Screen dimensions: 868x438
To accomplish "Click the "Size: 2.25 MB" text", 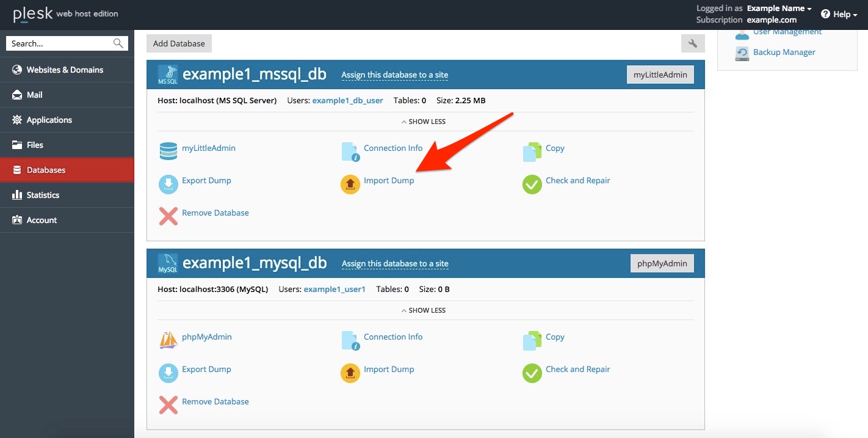I will tap(462, 100).
